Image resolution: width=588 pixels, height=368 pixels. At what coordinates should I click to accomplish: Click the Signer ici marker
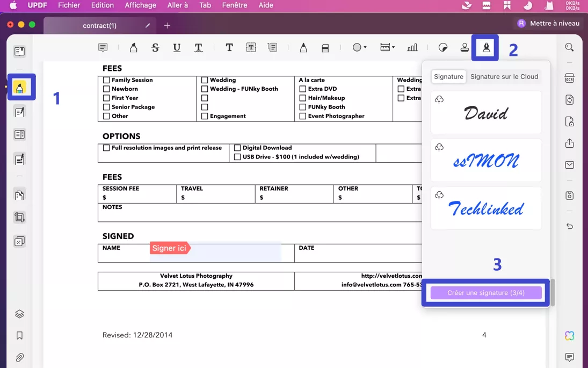[x=170, y=248]
